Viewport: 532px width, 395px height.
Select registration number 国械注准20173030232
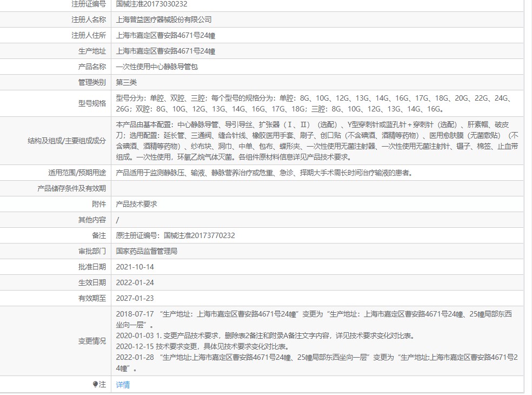151,4
